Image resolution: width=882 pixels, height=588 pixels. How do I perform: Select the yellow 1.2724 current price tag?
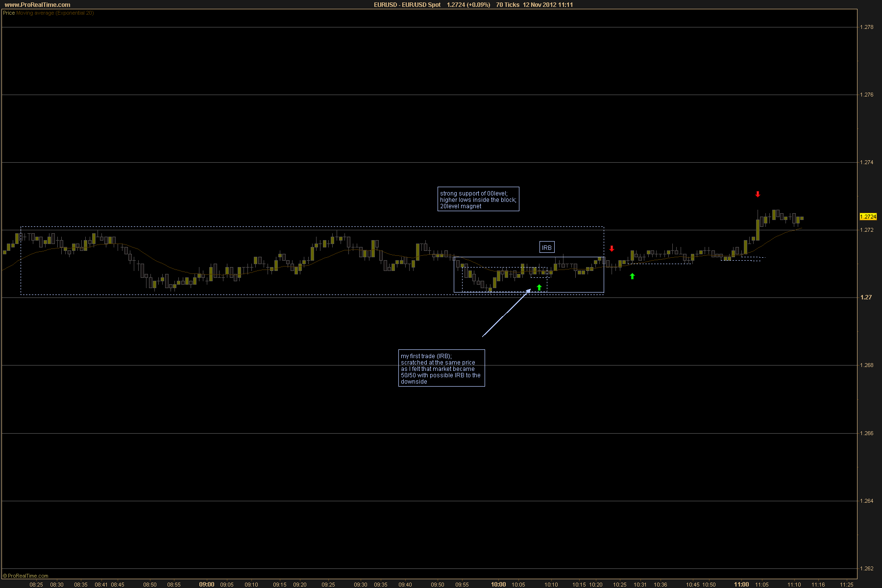click(x=868, y=217)
